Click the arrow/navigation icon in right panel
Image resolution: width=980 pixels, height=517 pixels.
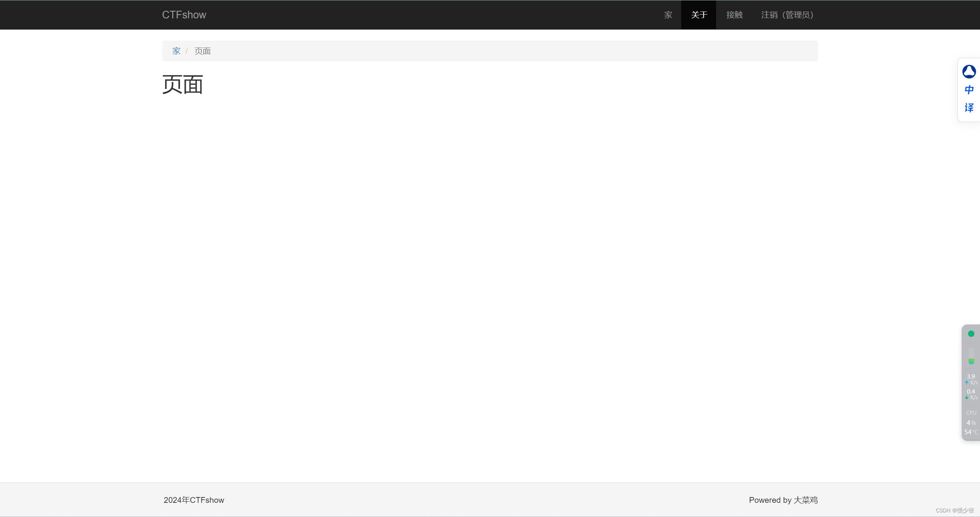click(x=967, y=382)
